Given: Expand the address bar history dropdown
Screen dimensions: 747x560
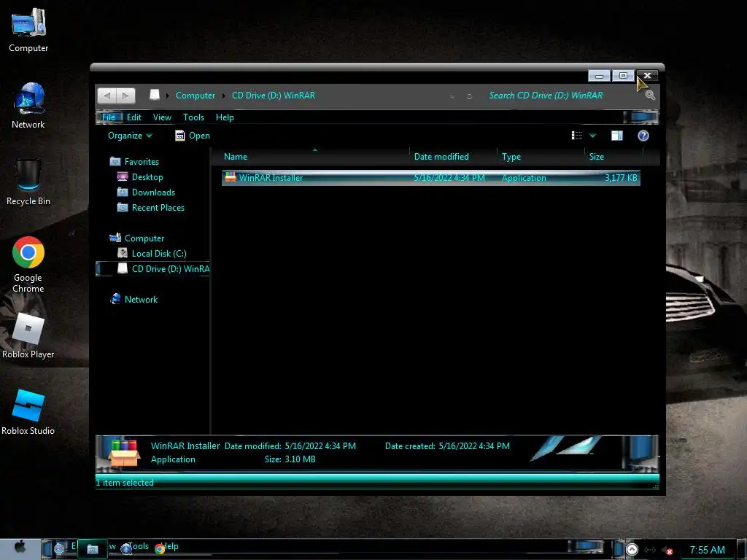Looking at the screenshot, I should [x=452, y=96].
